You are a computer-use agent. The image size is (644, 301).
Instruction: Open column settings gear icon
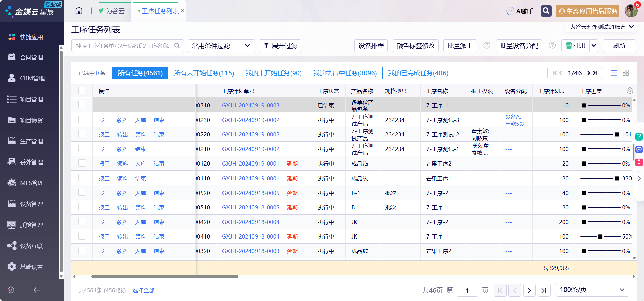(x=630, y=91)
